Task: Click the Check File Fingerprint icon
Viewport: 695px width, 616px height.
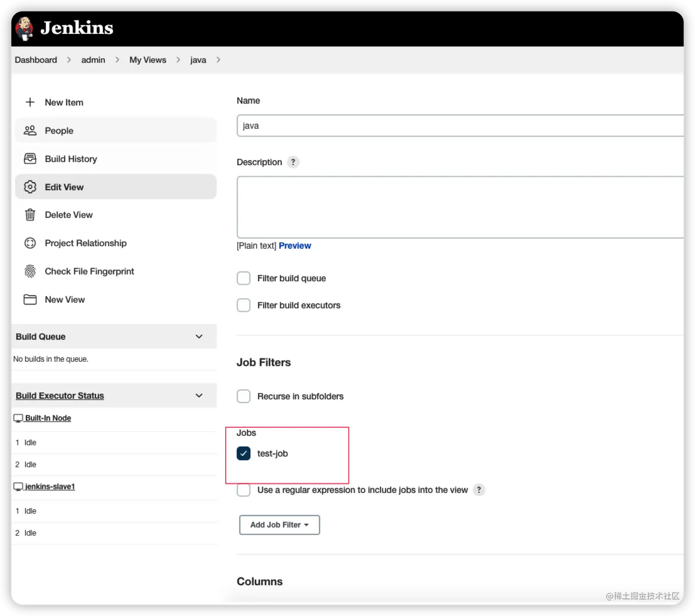Action: (x=30, y=271)
